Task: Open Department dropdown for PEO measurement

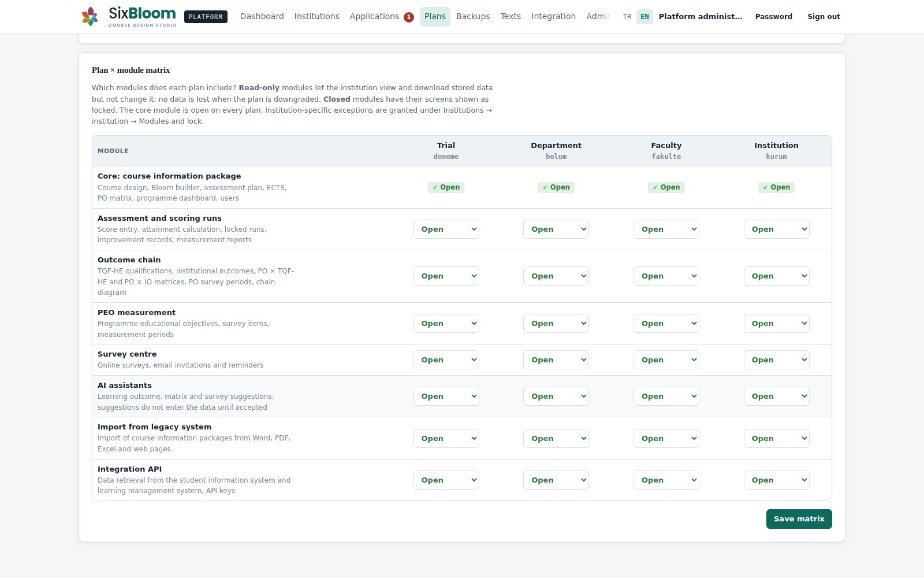Action: pyautogui.click(x=556, y=323)
